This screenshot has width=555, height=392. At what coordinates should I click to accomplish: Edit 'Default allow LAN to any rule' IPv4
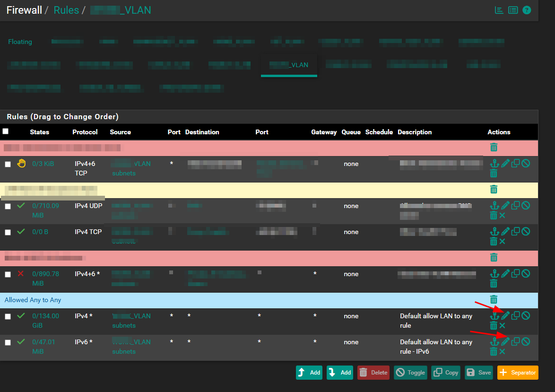pos(505,315)
